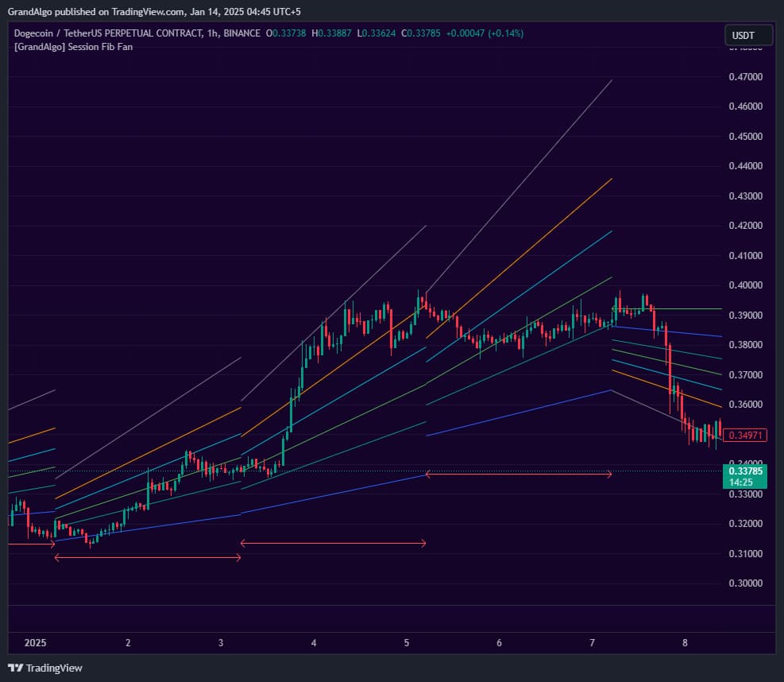Click the price scale on the right edge

pyautogui.click(x=745, y=318)
